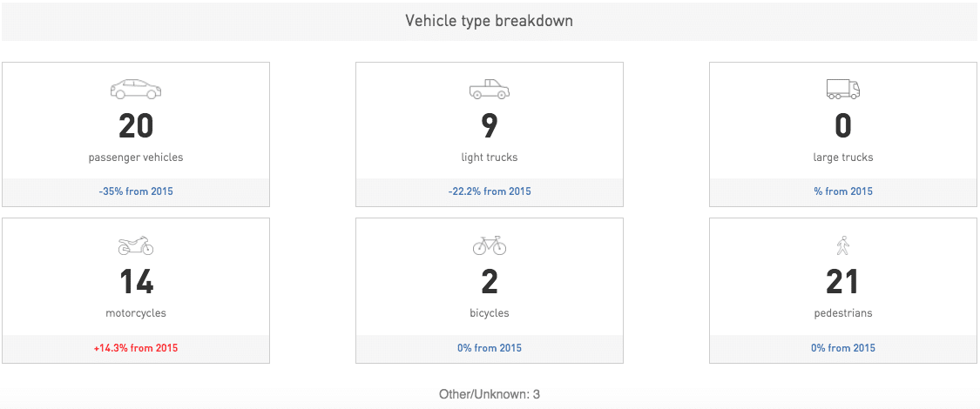The height and width of the screenshot is (409, 980).
Task: Click the Other/Unknown: 3 text
Action: click(x=490, y=394)
